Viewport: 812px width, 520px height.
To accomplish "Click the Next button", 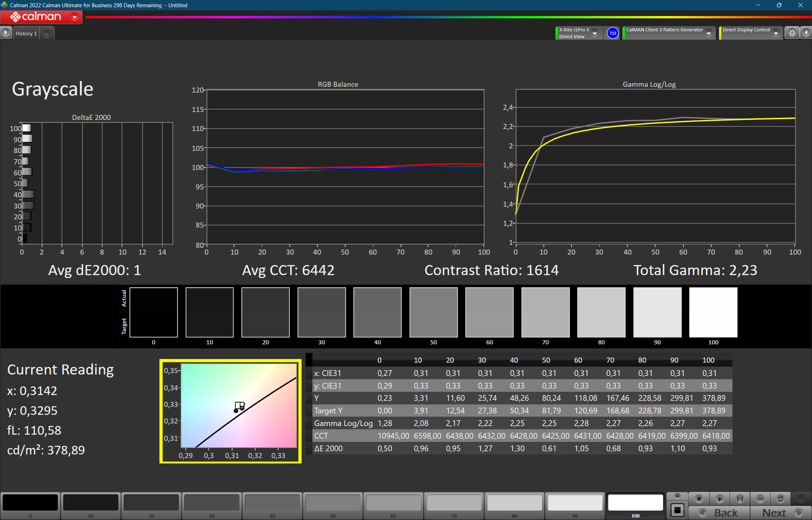I will pyautogui.click(x=781, y=513).
